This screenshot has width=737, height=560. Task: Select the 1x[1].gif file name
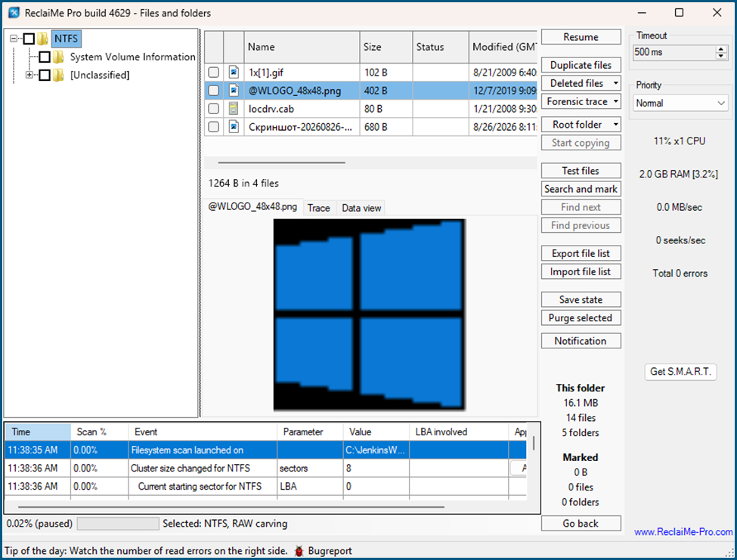pyautogui.click(x=266, y=73)
